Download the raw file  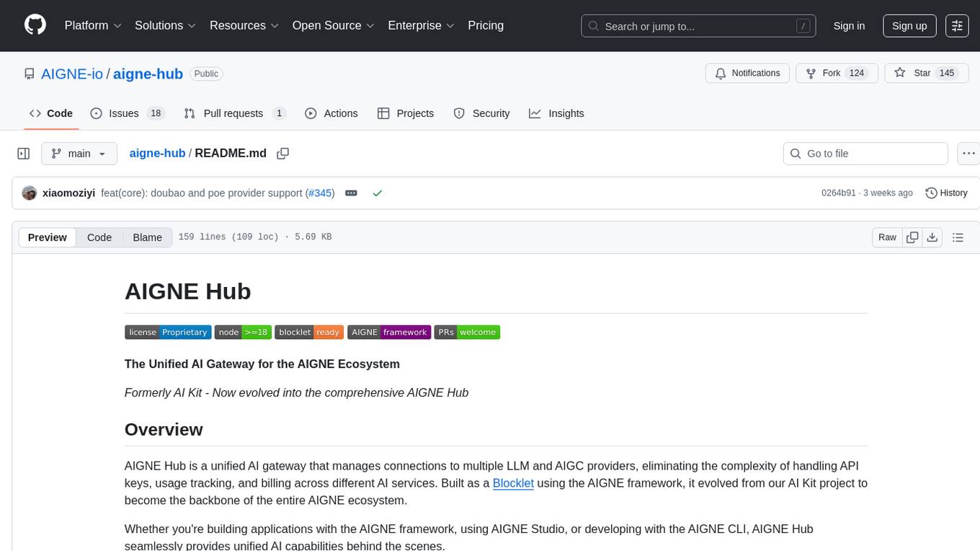[932, 237]
